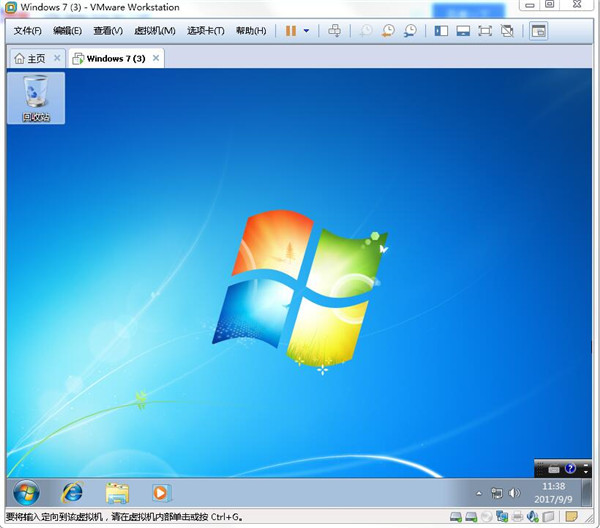Open Windows Explorer from the guest taskbar
600x528 pixels.
117,493
